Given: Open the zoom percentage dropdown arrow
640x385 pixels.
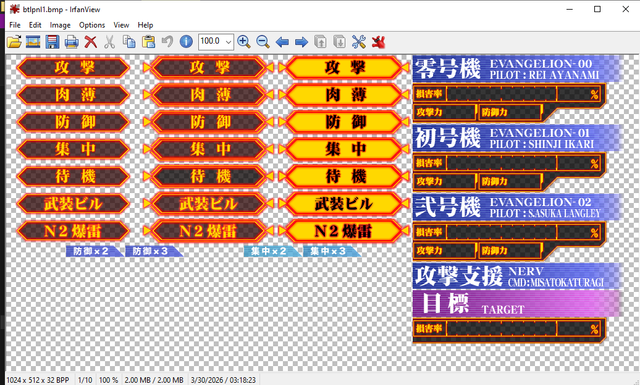Looking at the screenshot, I should point(229,42).
